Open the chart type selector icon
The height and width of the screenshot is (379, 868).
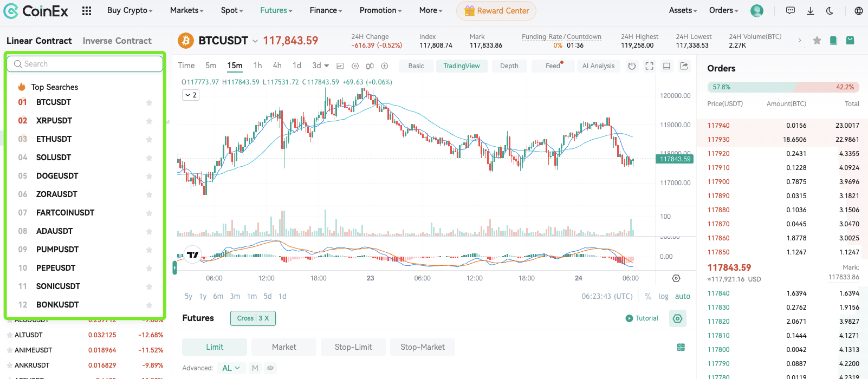point(340,66)
